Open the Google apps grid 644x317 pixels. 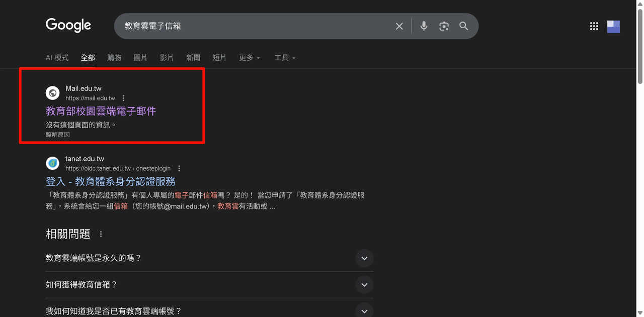594,26
